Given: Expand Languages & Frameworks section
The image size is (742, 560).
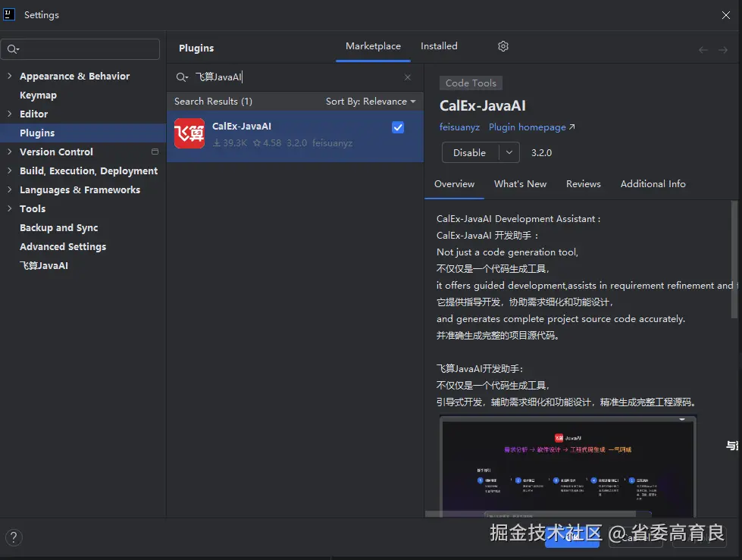Looking at the screenshot, I should 9,189.
